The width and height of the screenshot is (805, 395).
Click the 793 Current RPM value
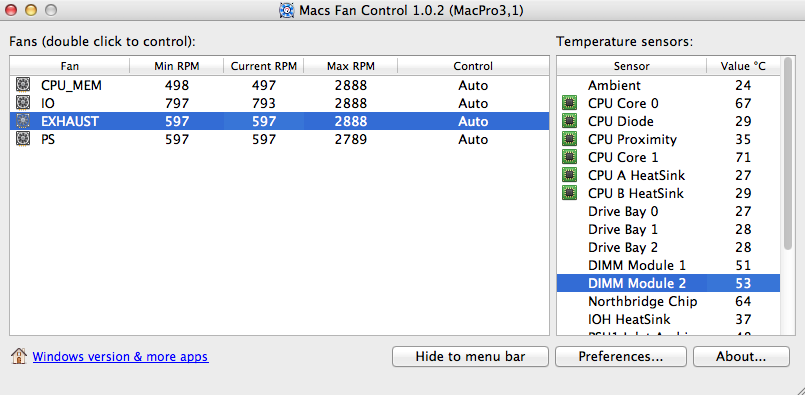tap(264, 103)
